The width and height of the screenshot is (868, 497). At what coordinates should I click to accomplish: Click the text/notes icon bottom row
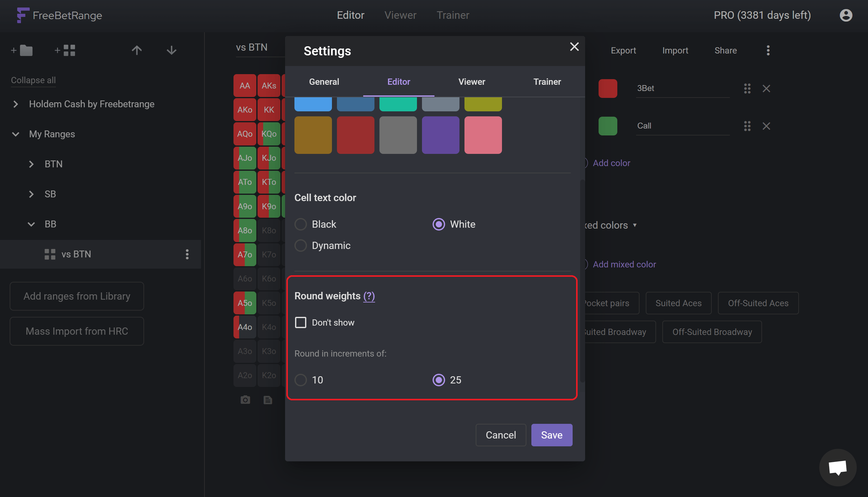pyautogui.click(x=268, y=400)
